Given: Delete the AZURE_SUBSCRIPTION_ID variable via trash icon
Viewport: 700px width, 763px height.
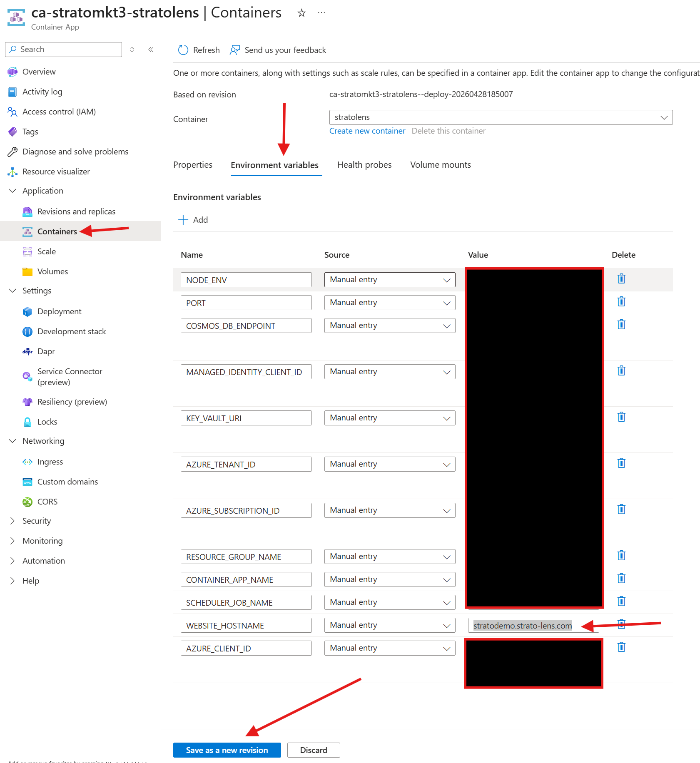Looking at the screenshot, I should point(621,509).
